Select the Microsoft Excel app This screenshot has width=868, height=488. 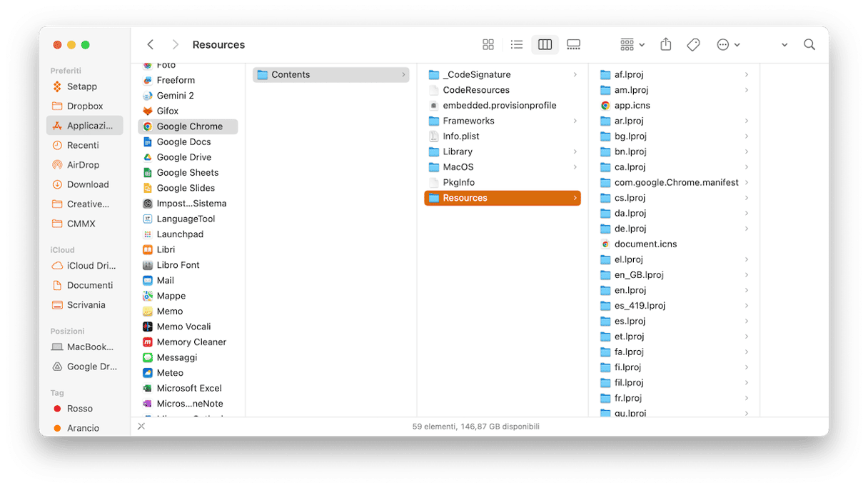tap(188, 388)
